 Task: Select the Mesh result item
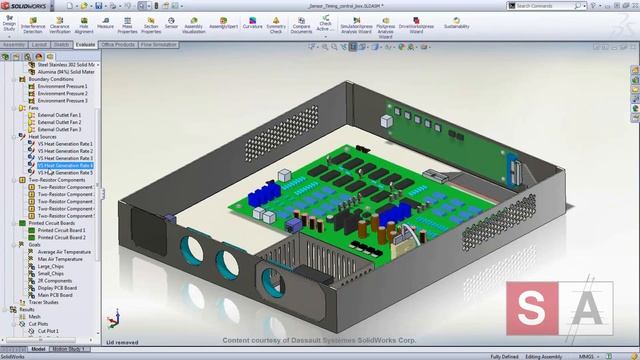point(34,317)
